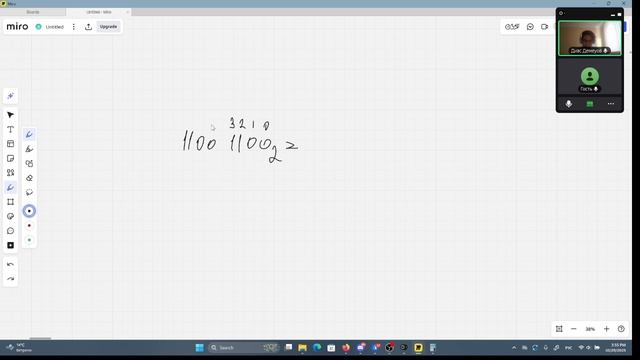Choose the eraser tool
This screenshot has height=360, width=640.
29,178
